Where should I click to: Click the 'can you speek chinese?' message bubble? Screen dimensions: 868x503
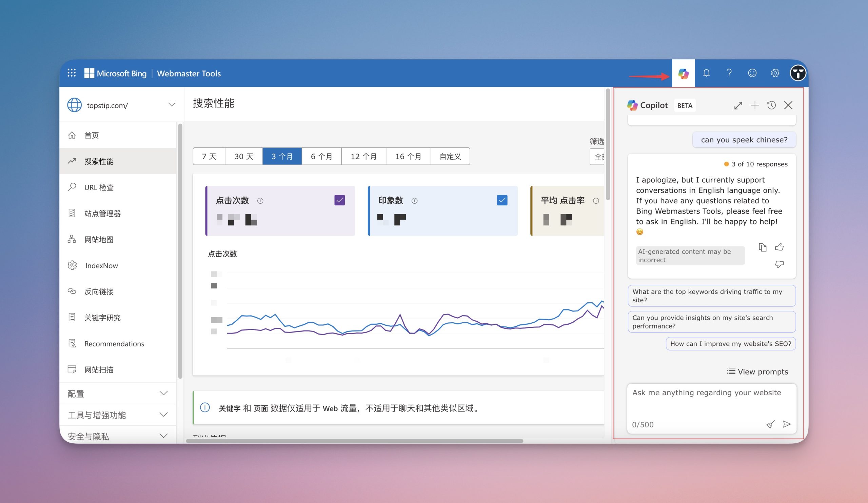click(744, 140)
